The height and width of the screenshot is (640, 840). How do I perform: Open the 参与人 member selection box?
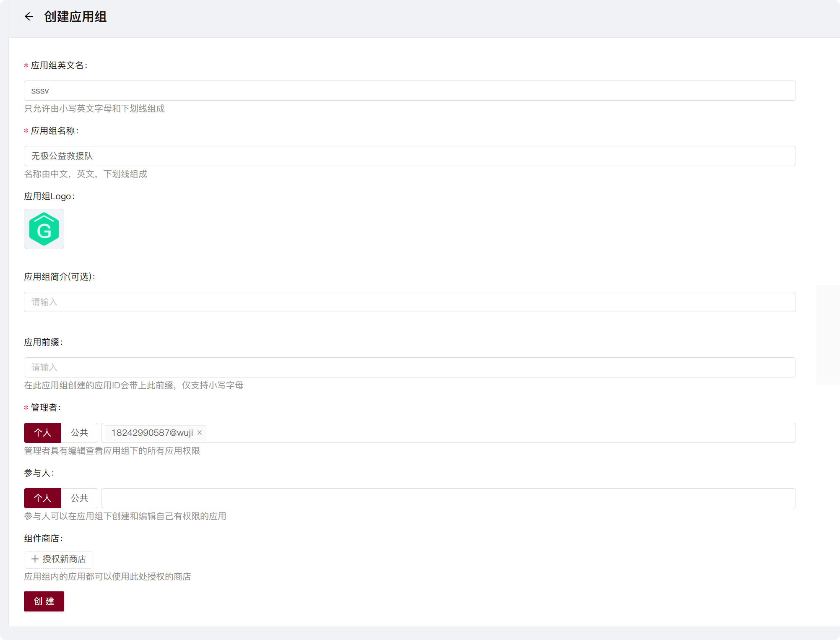(x=448, y=498)
